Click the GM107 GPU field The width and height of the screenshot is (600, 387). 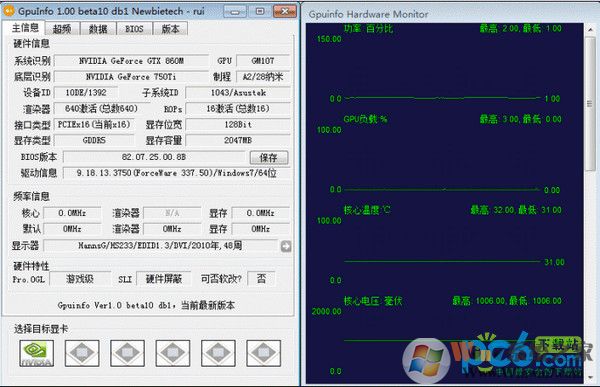263,61
